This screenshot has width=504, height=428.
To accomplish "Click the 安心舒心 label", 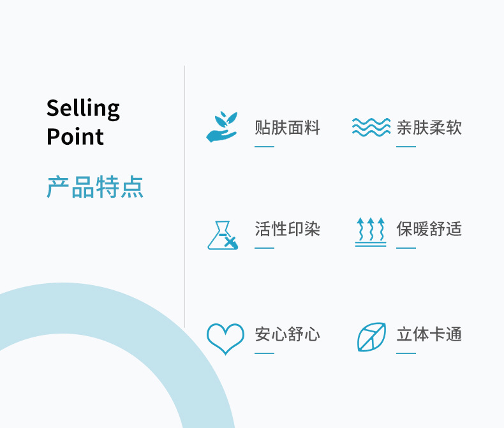I will (x=287, y=334).
